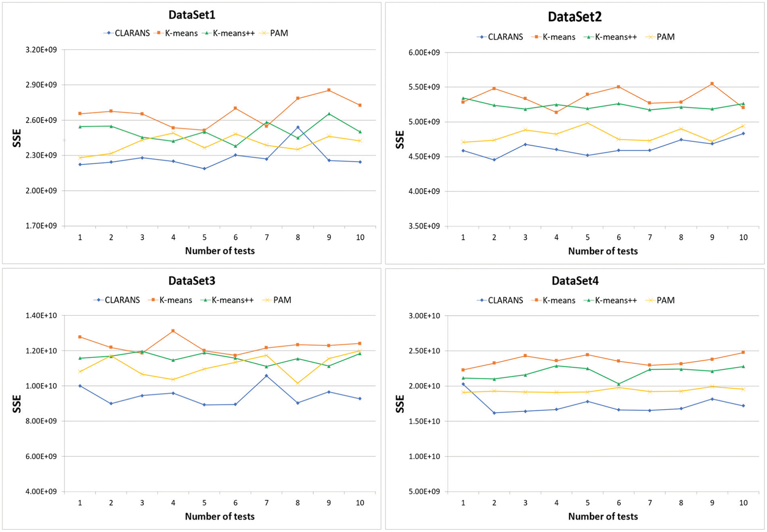Select the DataSet1 chart title
Image resolution: width=767 pixels, height=532 pixels.
point(192,15)
